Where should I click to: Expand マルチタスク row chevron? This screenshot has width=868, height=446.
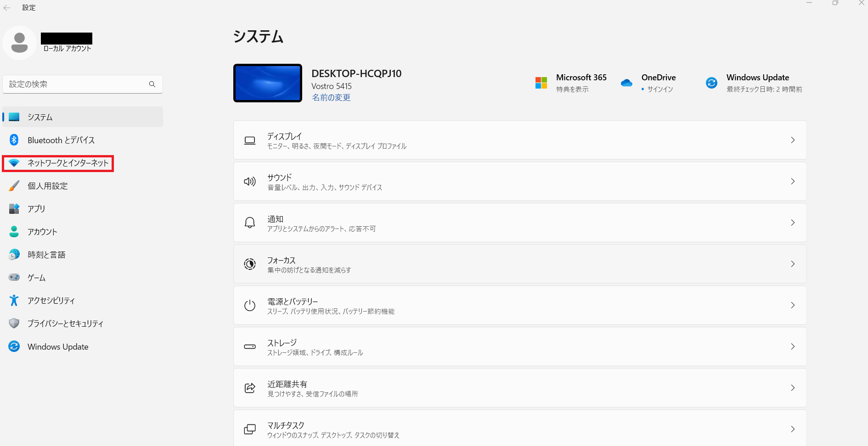[793, 429]
